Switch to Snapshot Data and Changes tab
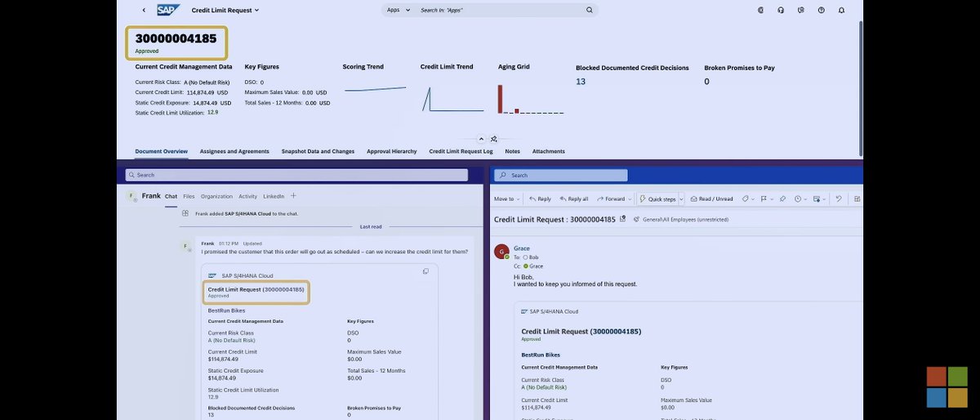980x420 pixels. pyautogui.click(x=318, y=151)
